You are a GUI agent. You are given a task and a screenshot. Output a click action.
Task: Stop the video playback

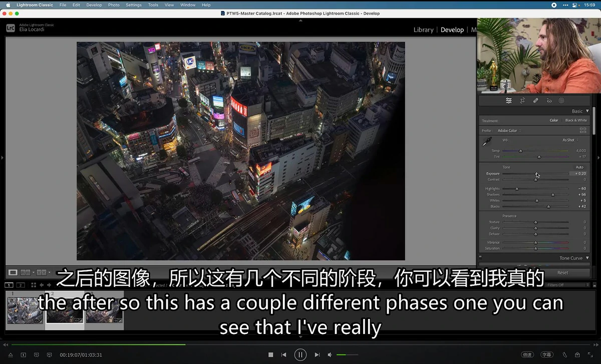tap(270, 355)
